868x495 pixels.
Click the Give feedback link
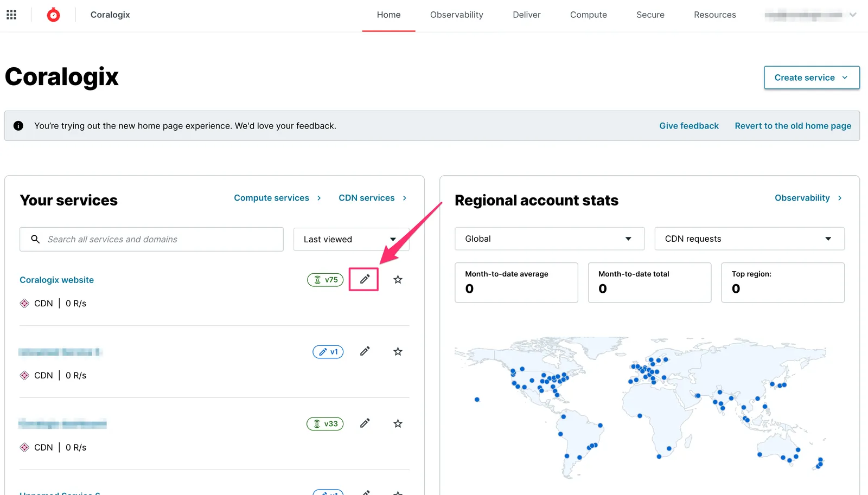pyautogui.click(x=689, y=126)
